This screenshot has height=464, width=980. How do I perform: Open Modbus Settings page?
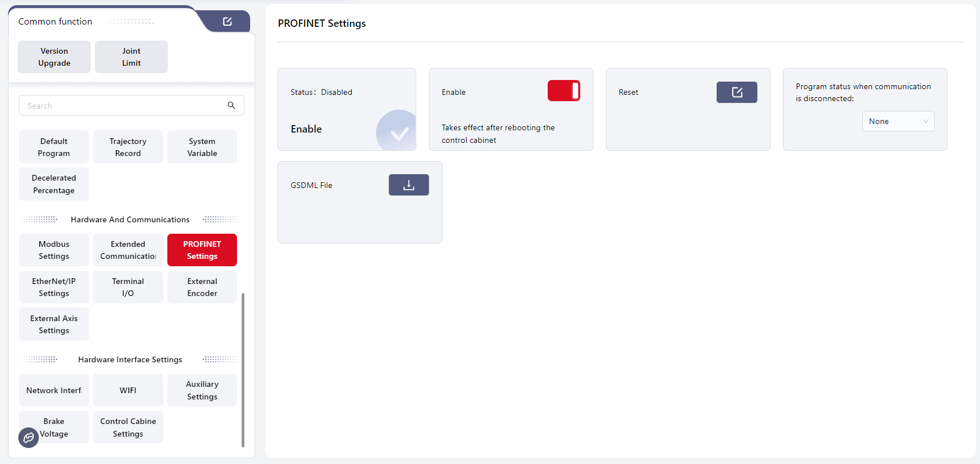54,250
